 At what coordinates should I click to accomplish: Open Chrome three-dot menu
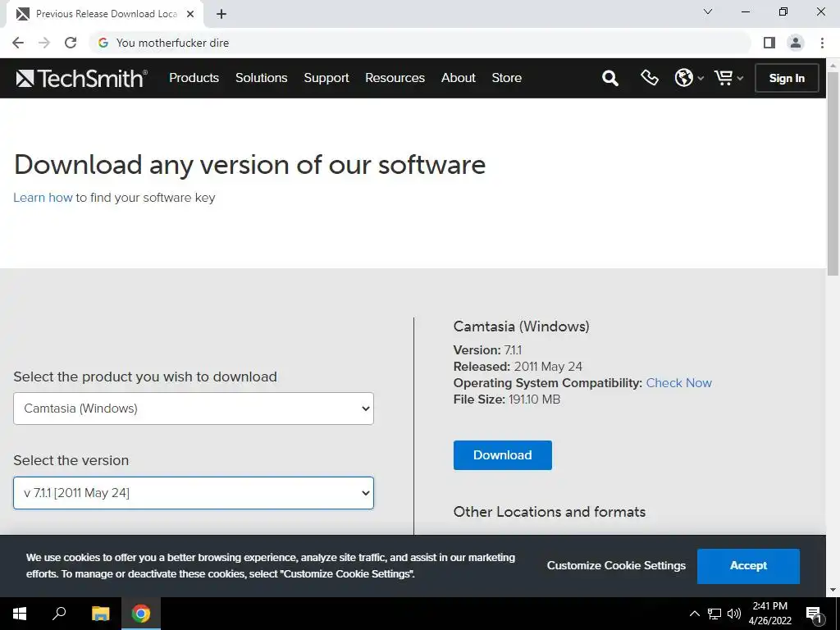coord(822,43)
